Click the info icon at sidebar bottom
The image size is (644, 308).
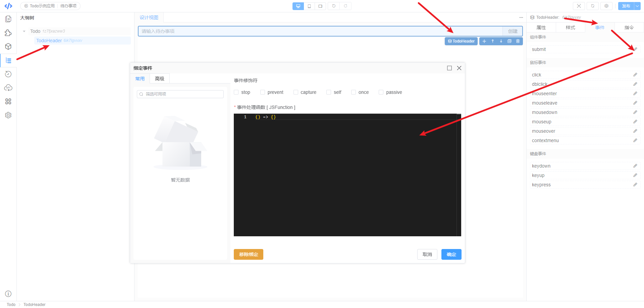pyautogui.click(x=8, y=294)
